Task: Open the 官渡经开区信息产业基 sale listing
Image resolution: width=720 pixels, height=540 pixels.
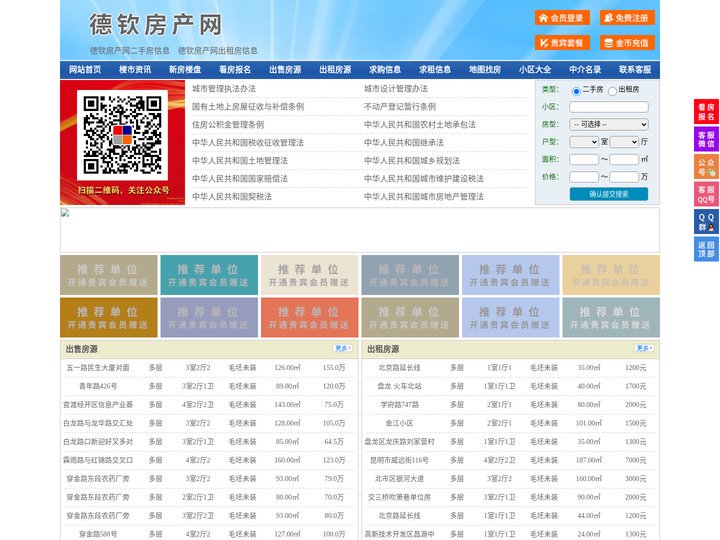Action: click(98, 405)
